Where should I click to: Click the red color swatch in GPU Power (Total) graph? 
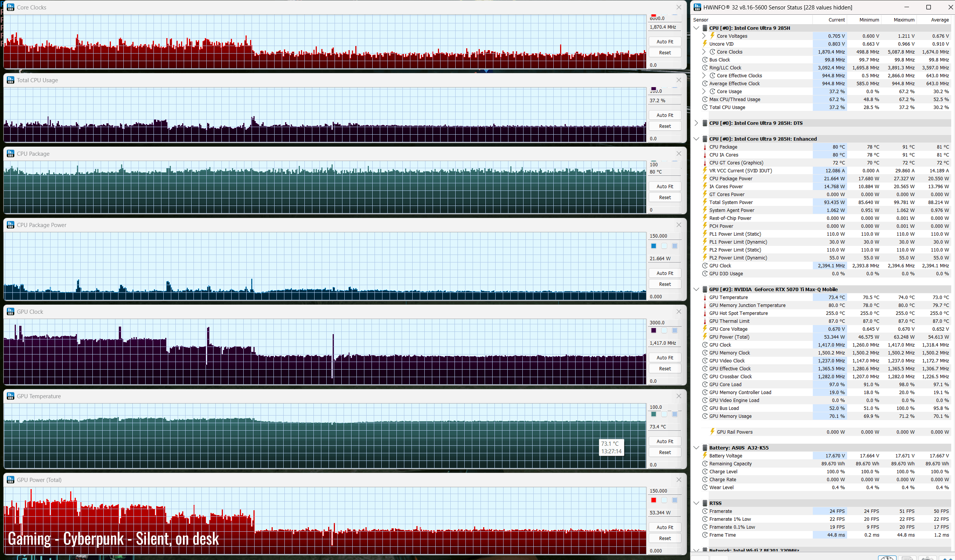click(653, 500)
